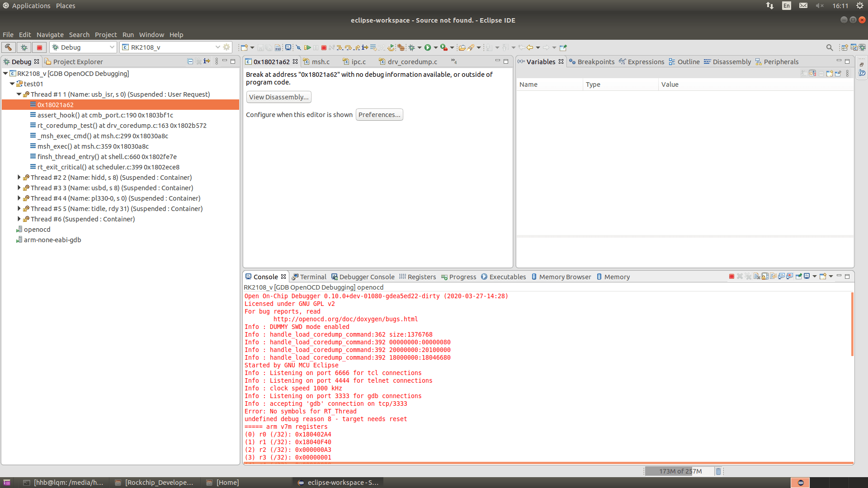Screen dimensions: 868x488
Task: Select assert_hook() stack frame
Action: click(105, 115)
